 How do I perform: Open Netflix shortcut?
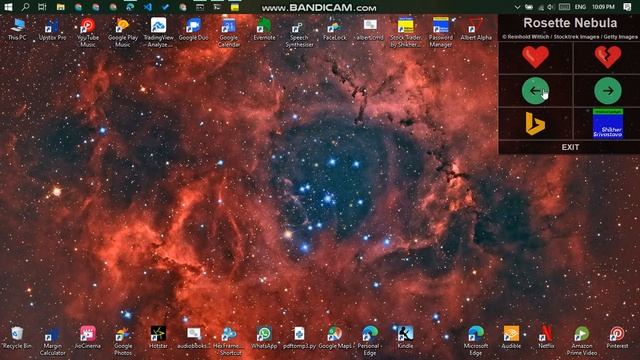546,338
